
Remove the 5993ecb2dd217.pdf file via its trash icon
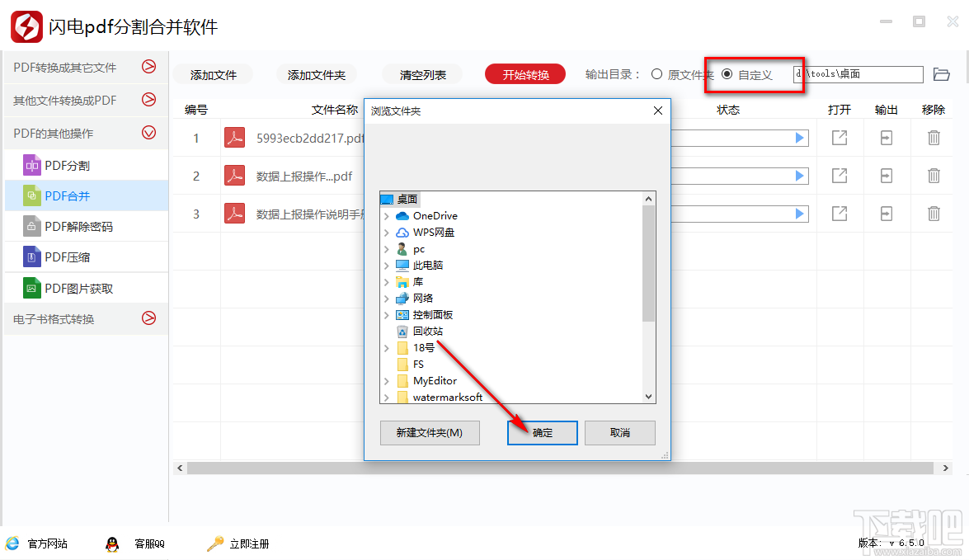[933, 137]
